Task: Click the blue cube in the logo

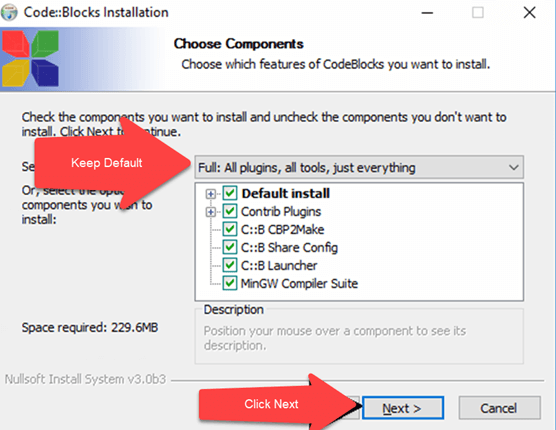Action: (x=45, y=73)
